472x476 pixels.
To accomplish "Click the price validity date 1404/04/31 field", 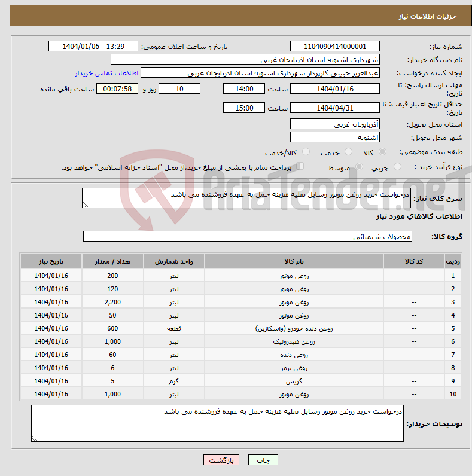I will coord(335,108).
